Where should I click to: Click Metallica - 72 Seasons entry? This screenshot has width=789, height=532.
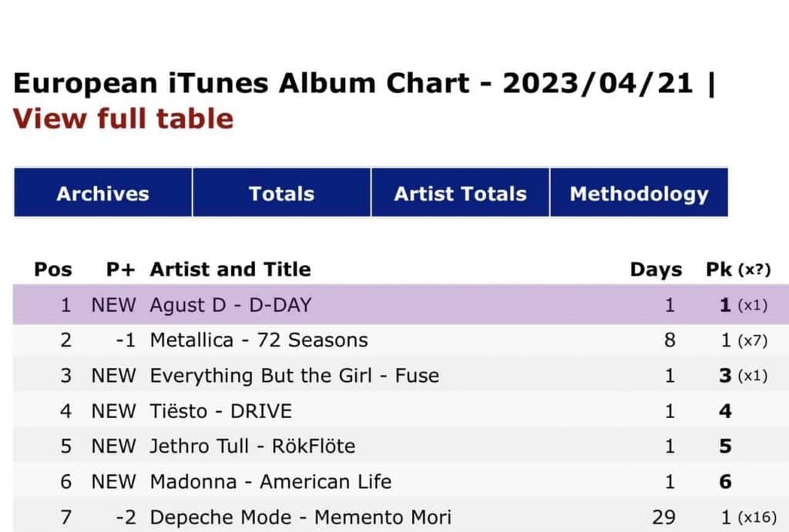pos(259,340)
